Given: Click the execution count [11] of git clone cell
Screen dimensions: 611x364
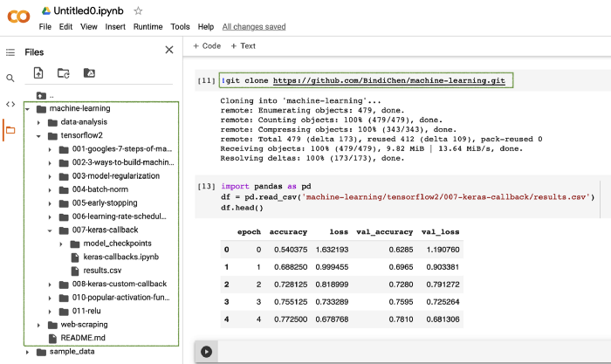Looking at the screenshot, I should (x=206, y=80).
